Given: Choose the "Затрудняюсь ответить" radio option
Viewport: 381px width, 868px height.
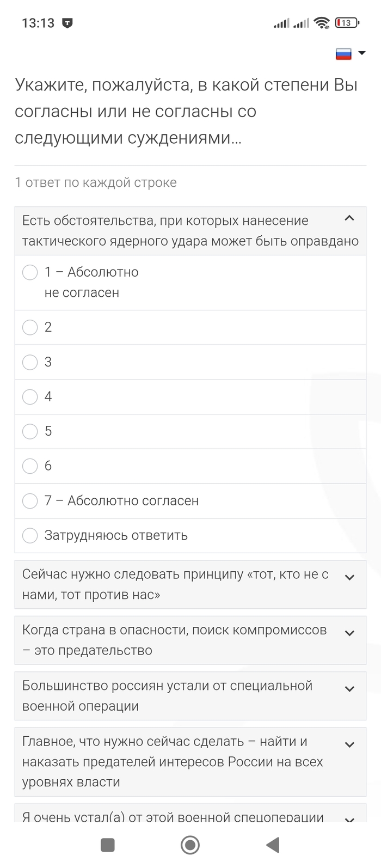Looking at the screenshot, I should pyautogui.click(x=30, y=535).
